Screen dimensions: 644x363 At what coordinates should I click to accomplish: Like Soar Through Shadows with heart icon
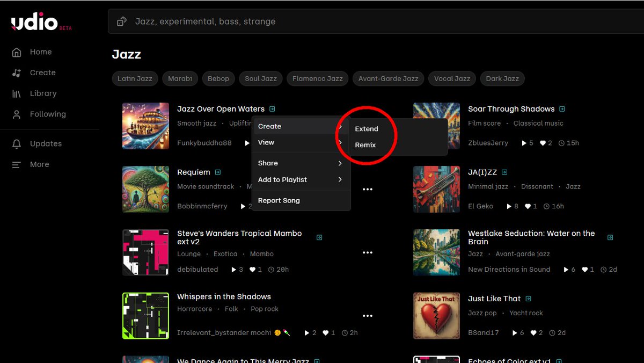543,143
